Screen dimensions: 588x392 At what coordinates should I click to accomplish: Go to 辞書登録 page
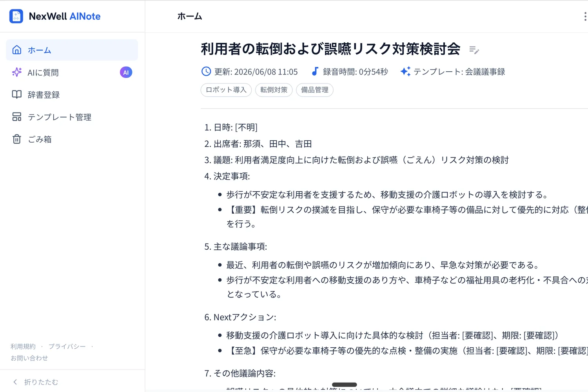(x=72, y=94)
